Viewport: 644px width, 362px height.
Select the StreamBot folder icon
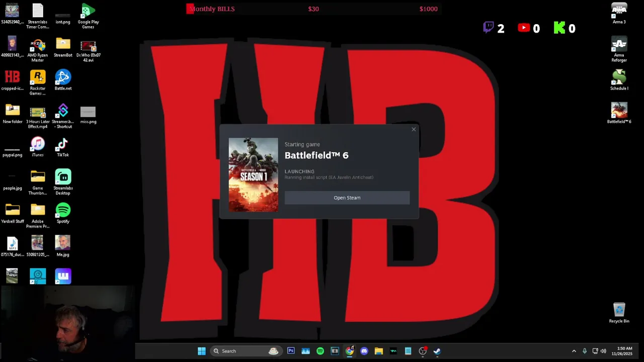(x=63, y=47)
